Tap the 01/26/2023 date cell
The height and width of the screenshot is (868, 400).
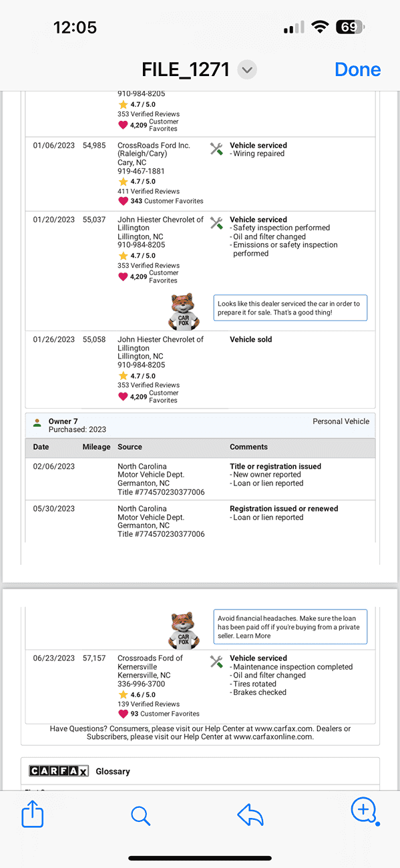[x=54, y=340]
